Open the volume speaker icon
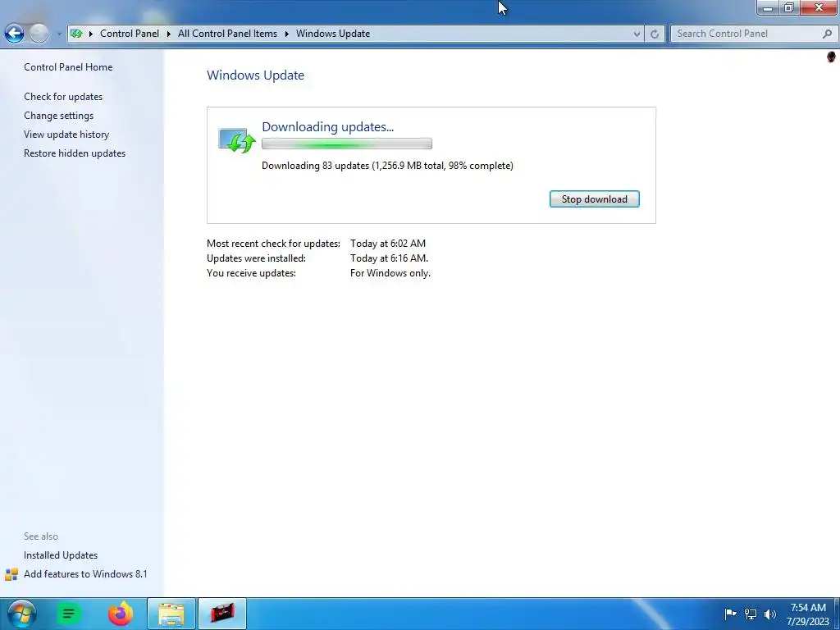Image resolution: width=840 pixels, height=630 pixels. (x=769, y=614)
